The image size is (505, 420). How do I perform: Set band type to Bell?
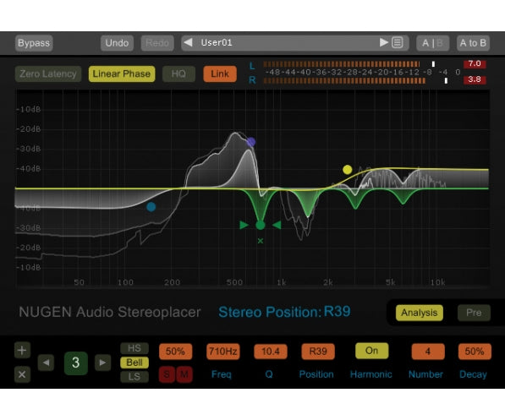[x=134, y=363]
